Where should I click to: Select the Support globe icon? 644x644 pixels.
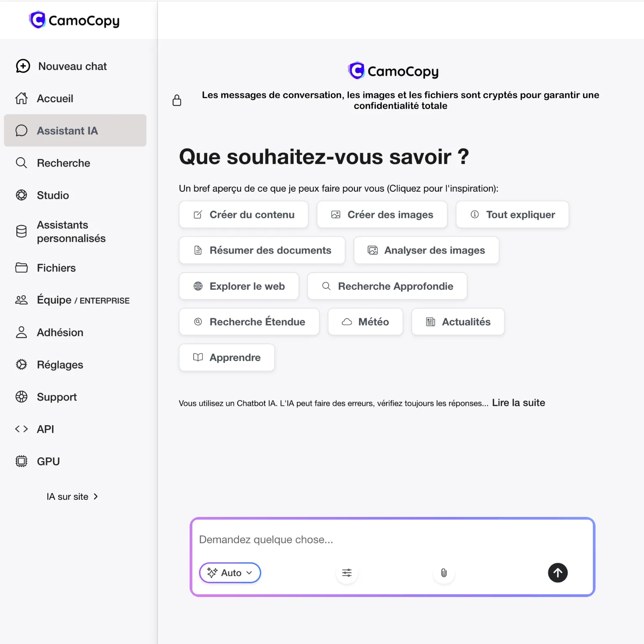pyautogui.click(x=21, y=397)
